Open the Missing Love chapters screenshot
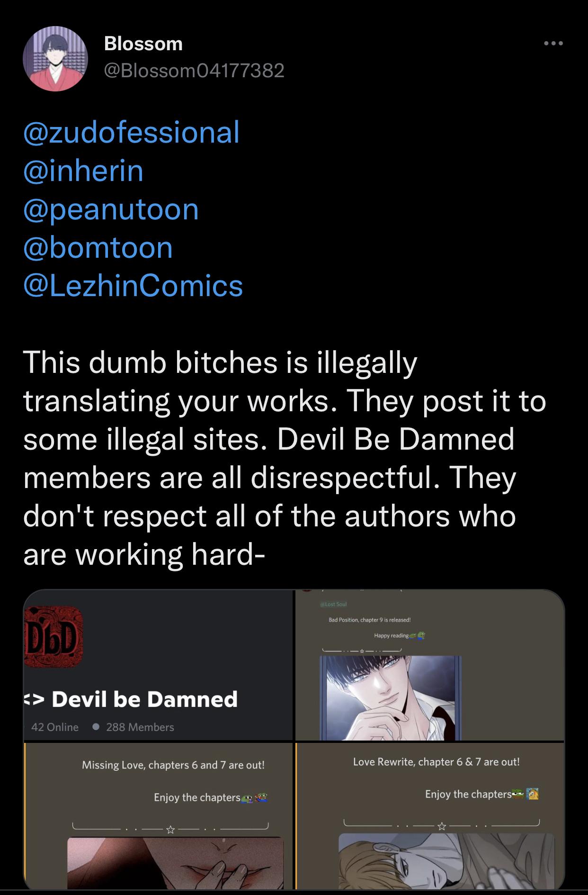The image size is (588, 895). [x=158, y=815]
